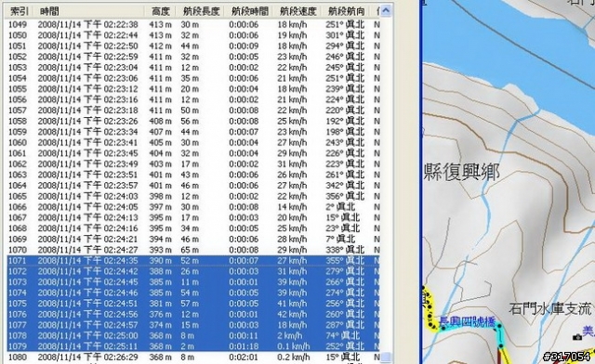Click the 石門水庫支流 label on map
The height and width of the screenshot is (364, 595).
[550, 308]
